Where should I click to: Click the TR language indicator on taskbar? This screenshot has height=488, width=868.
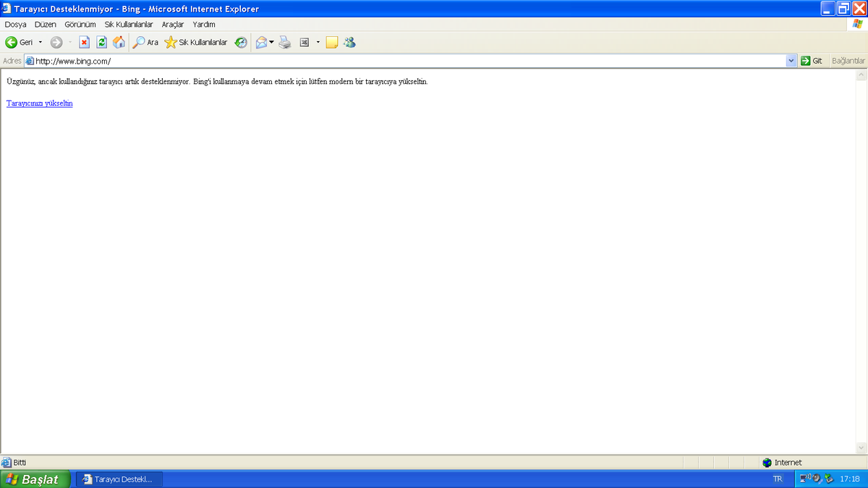click(778, 479)
